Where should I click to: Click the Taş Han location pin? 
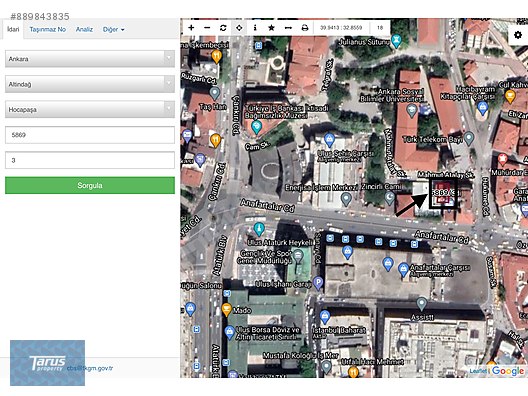tap(214, 93)
